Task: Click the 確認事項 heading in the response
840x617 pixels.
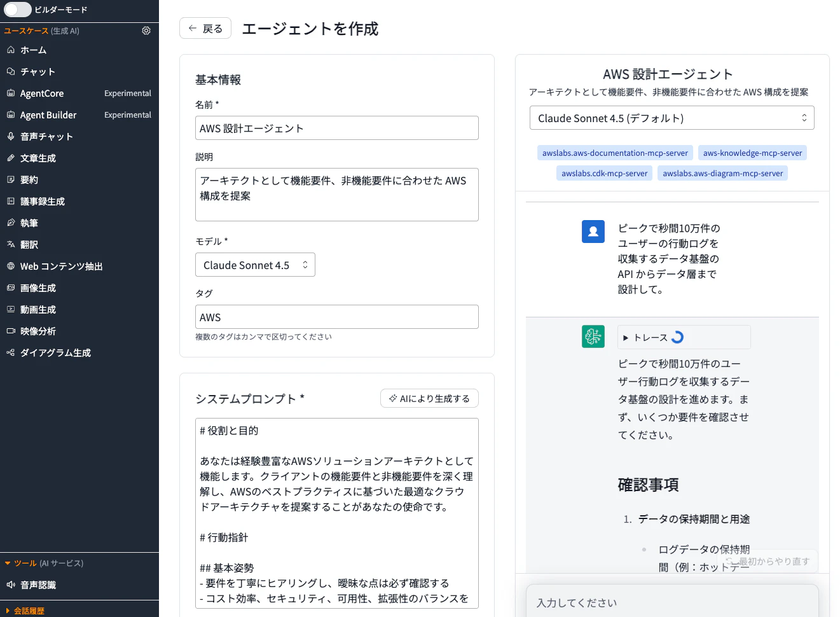Action: [x=648, y=485]
